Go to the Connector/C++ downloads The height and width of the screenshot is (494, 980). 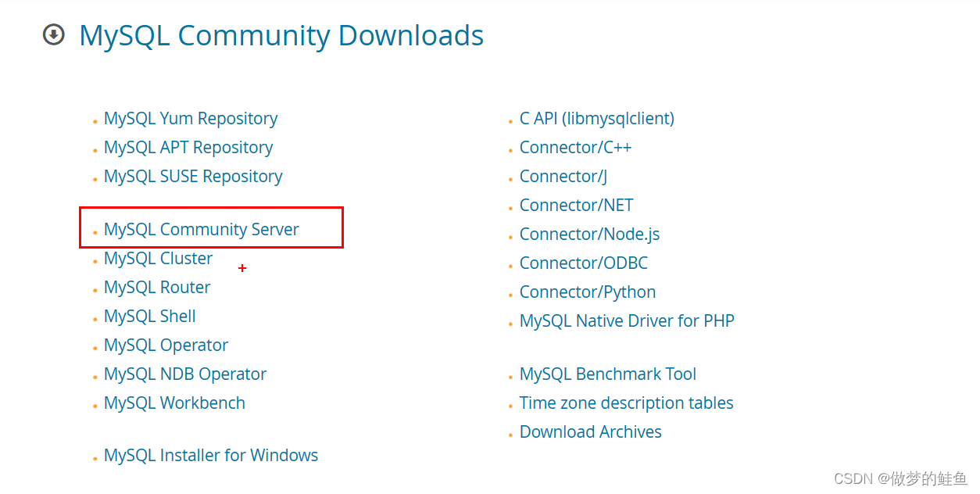click(x=576, y=148)
